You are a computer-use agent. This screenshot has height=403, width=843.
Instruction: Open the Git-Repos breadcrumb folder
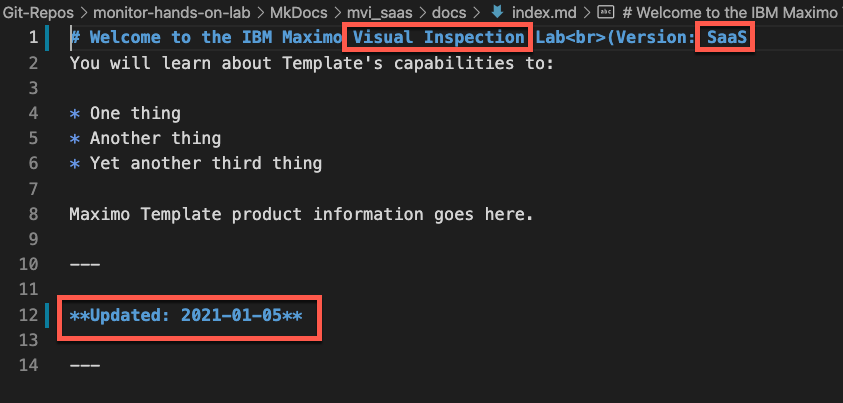point(38,12)
